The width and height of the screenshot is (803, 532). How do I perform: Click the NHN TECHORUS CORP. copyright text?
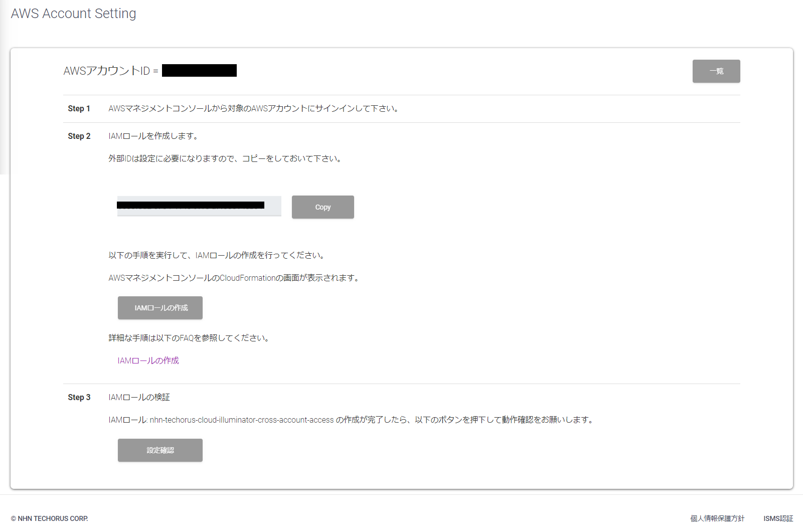(50, 518)
